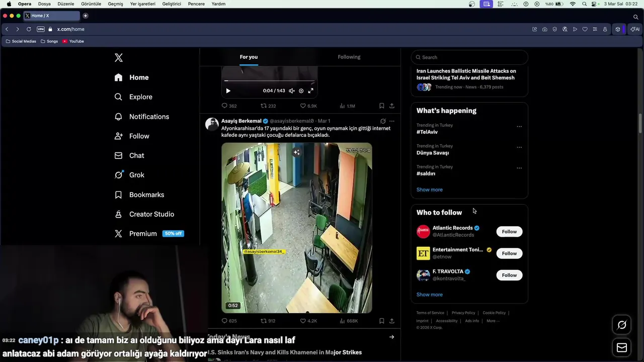644x362 pixels.
Task: Open Bookmarks in the sidebar
Action: (x=139, y=195)
